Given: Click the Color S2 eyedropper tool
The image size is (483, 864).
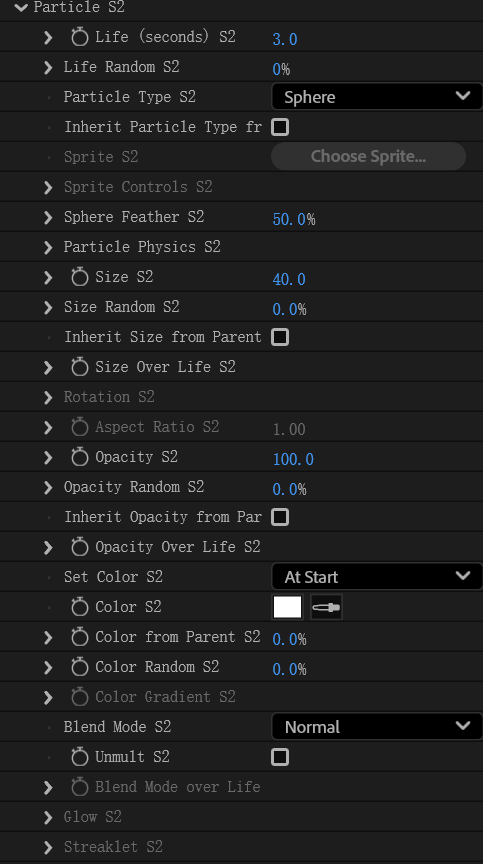Looking at the screenshot, I should tap(326, 607).
